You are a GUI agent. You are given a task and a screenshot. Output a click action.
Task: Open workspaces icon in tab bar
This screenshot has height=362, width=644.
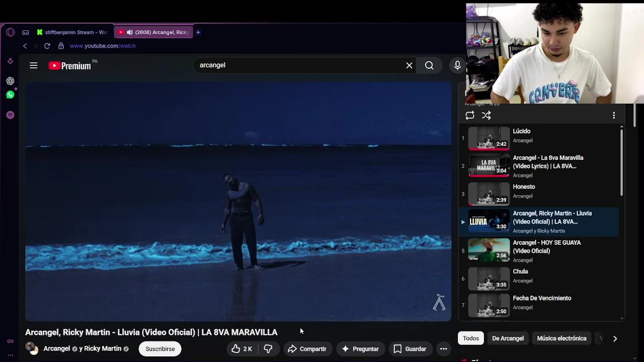click(26, 32)
